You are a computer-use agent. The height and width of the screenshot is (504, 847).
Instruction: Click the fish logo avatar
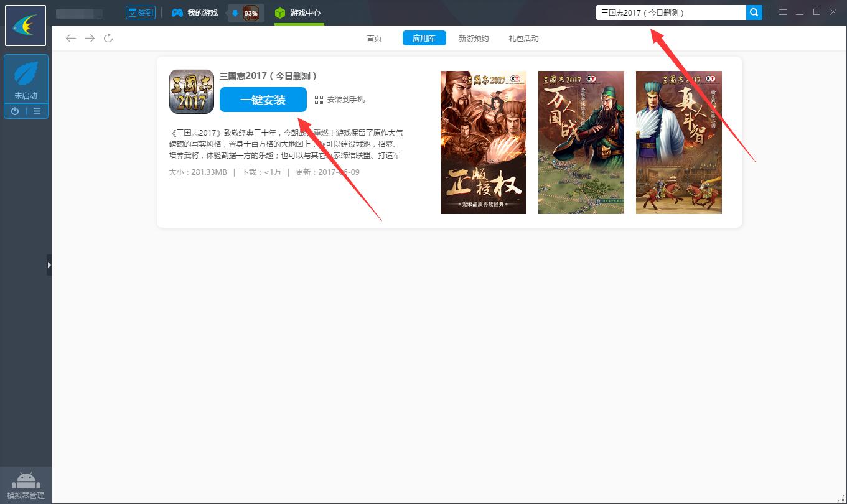click(x=26, y=26)
